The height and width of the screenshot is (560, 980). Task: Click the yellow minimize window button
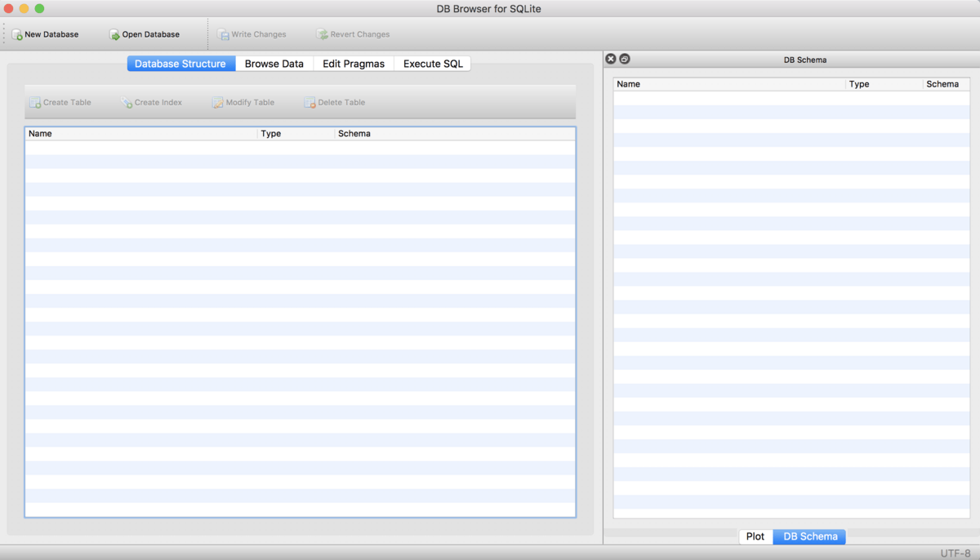click(24, 8)
